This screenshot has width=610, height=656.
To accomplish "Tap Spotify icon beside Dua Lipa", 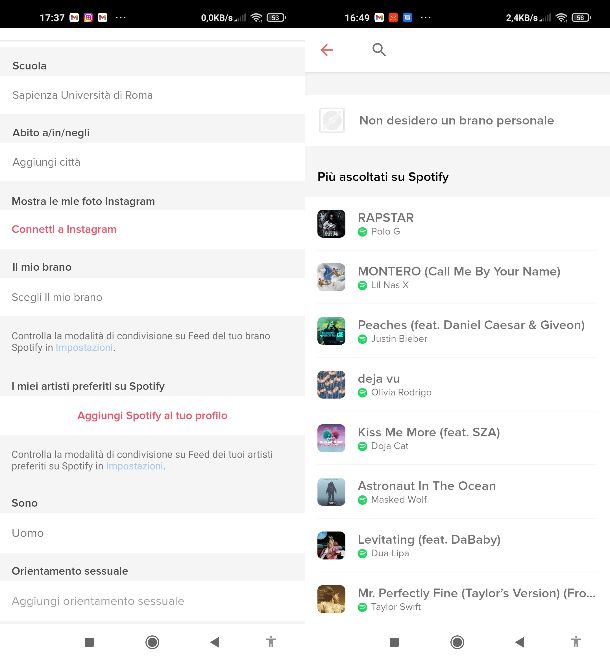I will coord(362,554).
